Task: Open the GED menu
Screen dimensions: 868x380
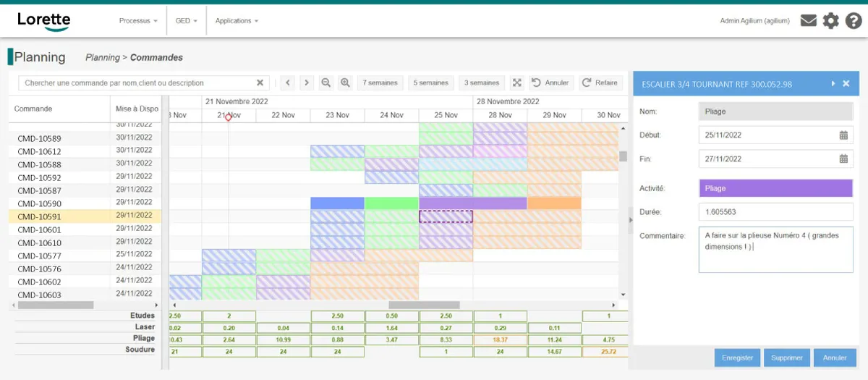Action: pos(186,21)
